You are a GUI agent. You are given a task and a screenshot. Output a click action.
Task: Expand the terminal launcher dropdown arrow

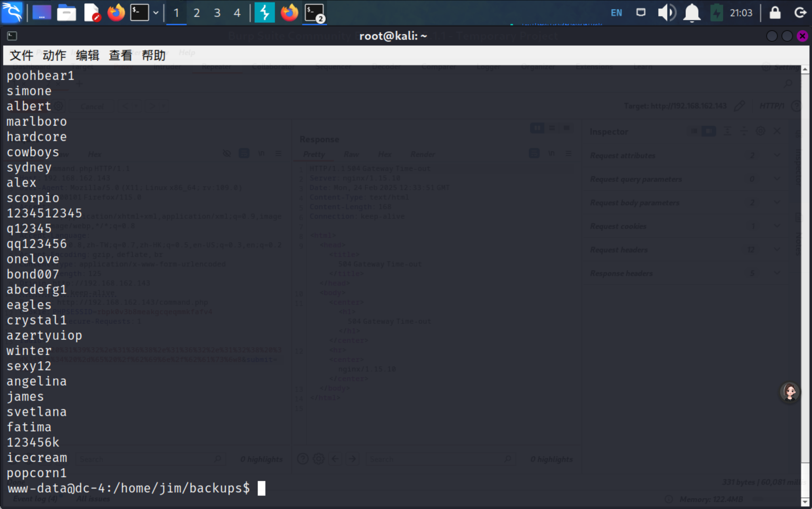[x=156, y=13]
